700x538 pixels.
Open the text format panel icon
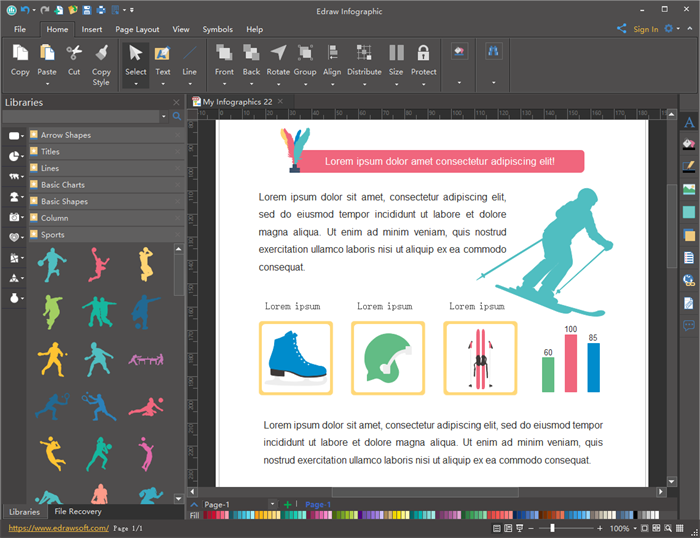tap(688, 123)
